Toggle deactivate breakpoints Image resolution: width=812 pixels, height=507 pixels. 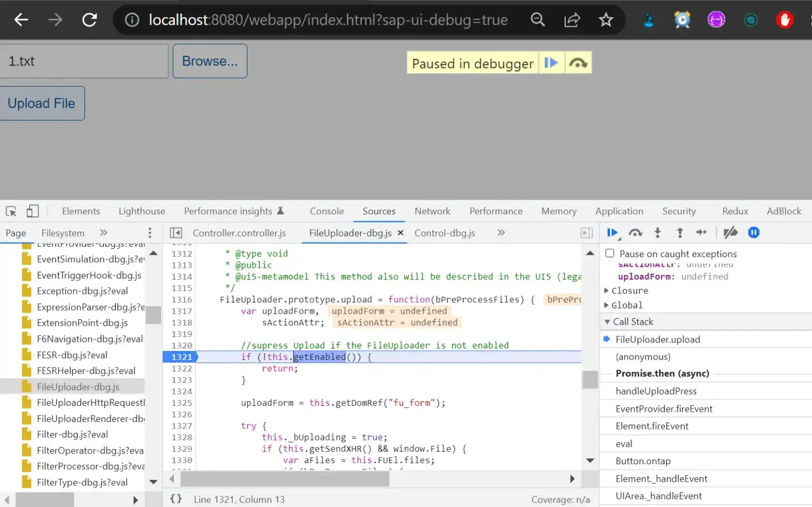[x=730, y=233]
